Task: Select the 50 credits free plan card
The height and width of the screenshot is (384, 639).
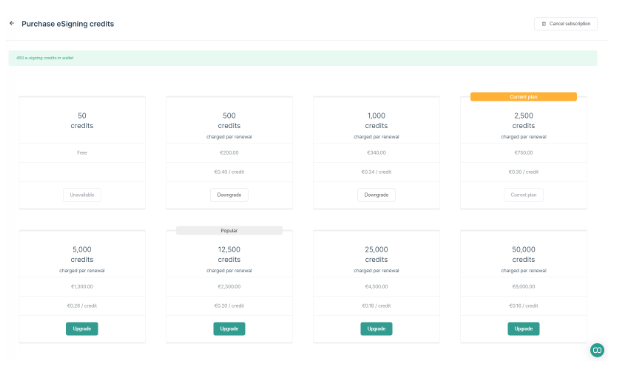Action: coord(82,152)
